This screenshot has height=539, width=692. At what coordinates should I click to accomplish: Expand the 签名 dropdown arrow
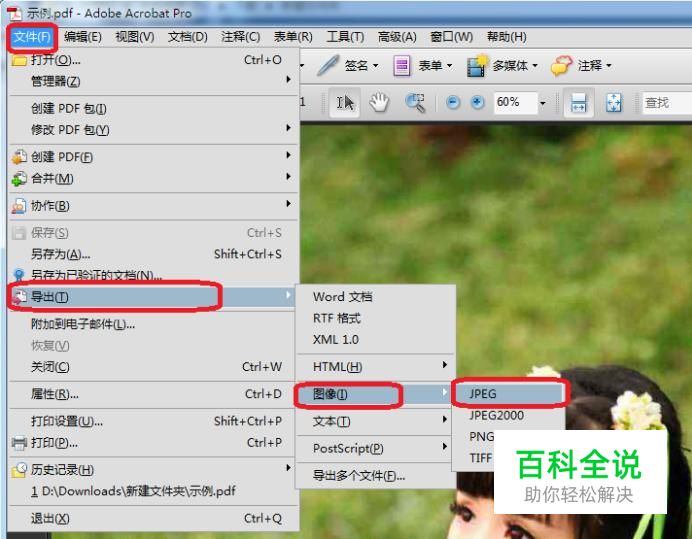point(376,66)
